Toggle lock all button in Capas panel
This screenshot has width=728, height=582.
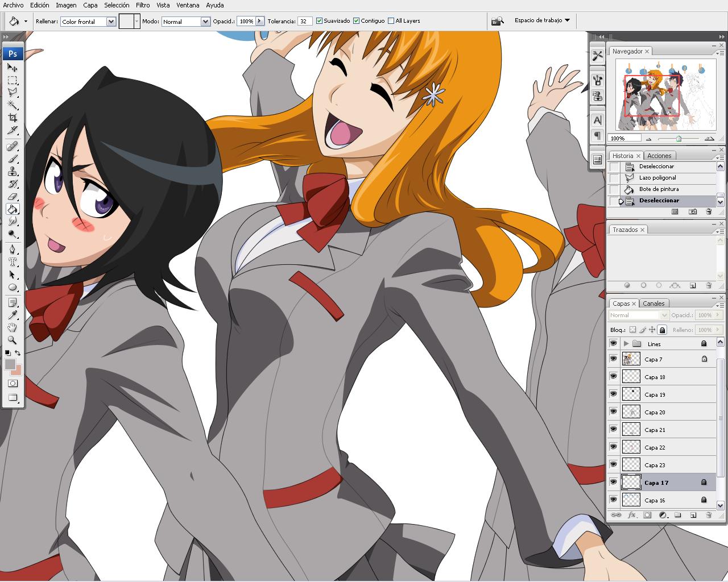pyautogui.click(x=662, y=330)
